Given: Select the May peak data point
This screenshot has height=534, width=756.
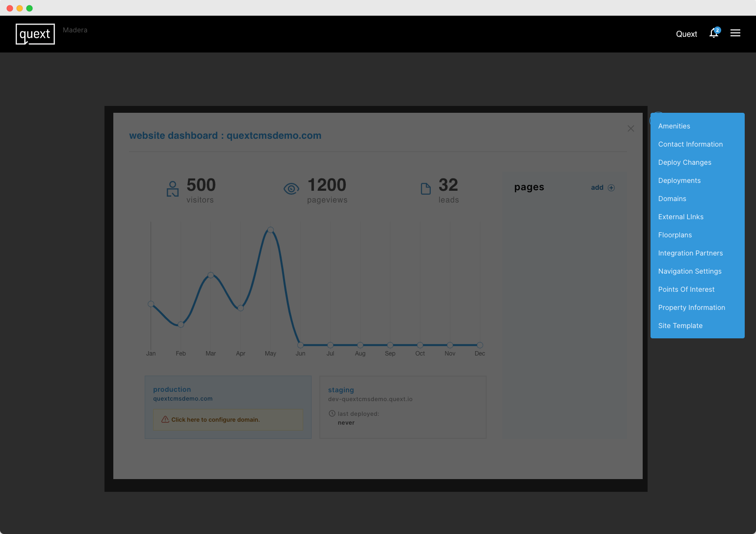Looking at the screenshot, I should coord(270,229).
